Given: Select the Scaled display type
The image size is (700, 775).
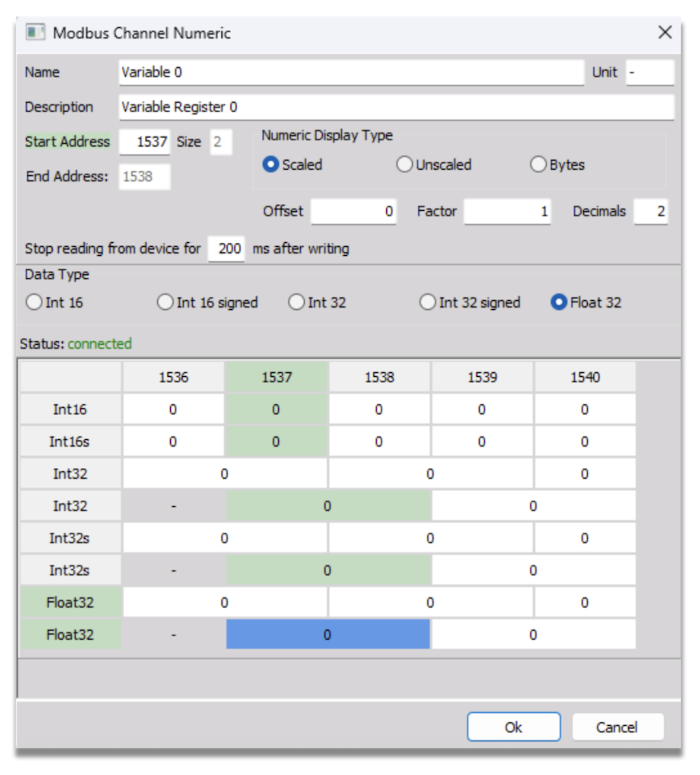Looking at the screenshot, I should tap(270, 164).
